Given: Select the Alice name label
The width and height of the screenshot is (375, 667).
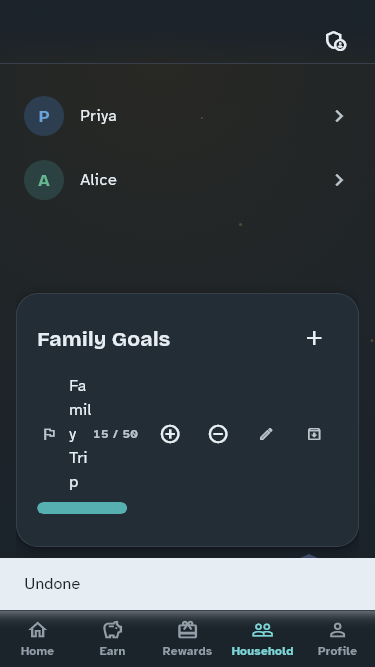Looking at the screenshot, I should click(x=98, y=180).
